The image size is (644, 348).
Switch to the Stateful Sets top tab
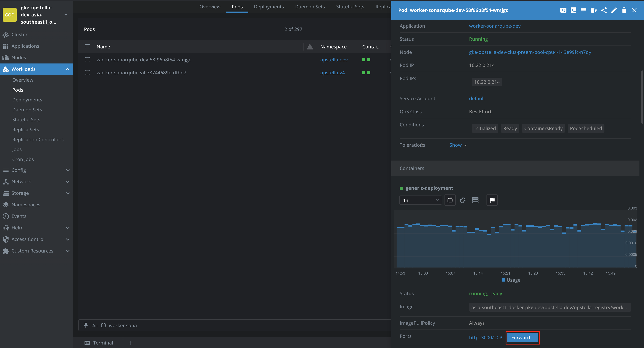(350, 6)
